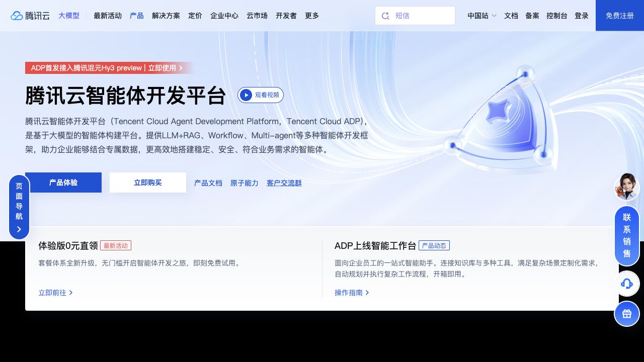The image size is (644, 362).
Task: Open the 解决方案 menu
Action: pos(166,16)
